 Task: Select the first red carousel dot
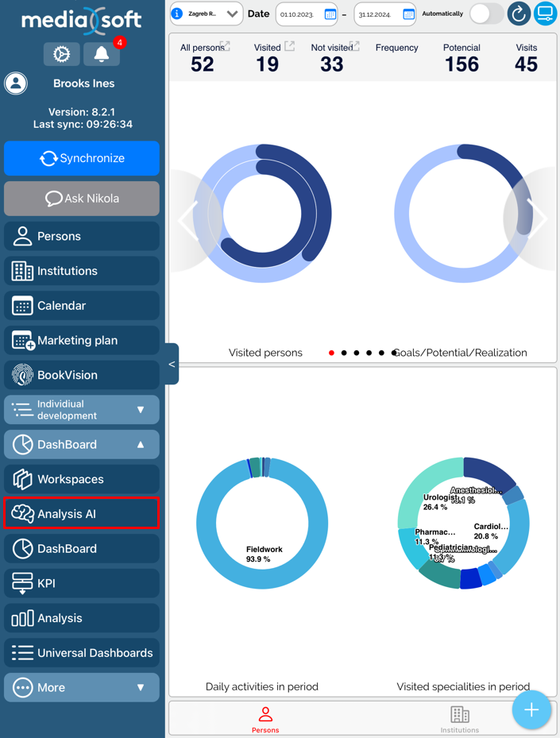pos(331,353)
